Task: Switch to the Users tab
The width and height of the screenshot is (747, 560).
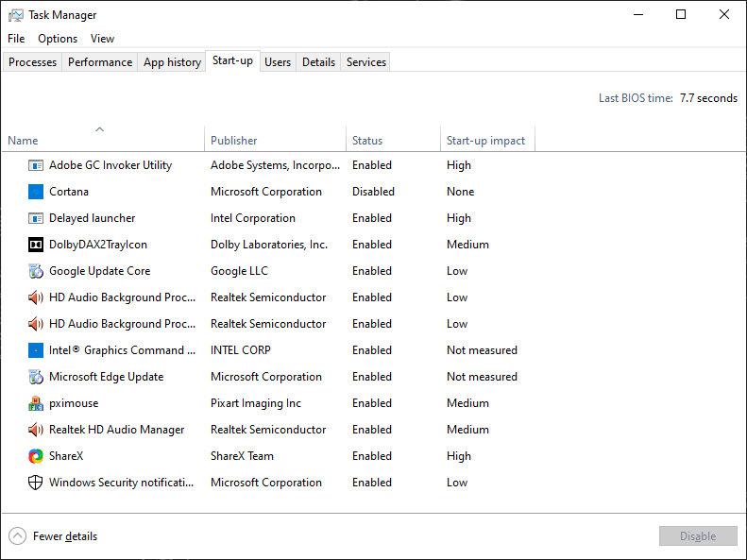Action: [x=278, y=62]
